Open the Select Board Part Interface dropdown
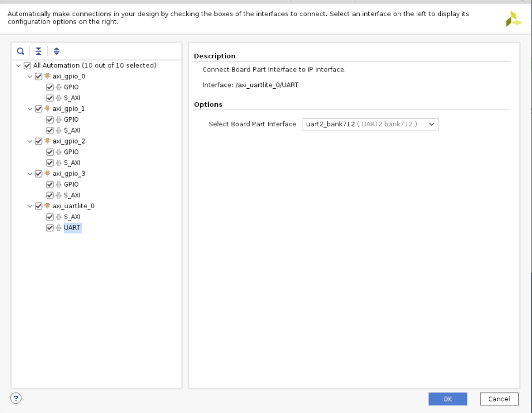532x413 pixels. coord(370,124)
